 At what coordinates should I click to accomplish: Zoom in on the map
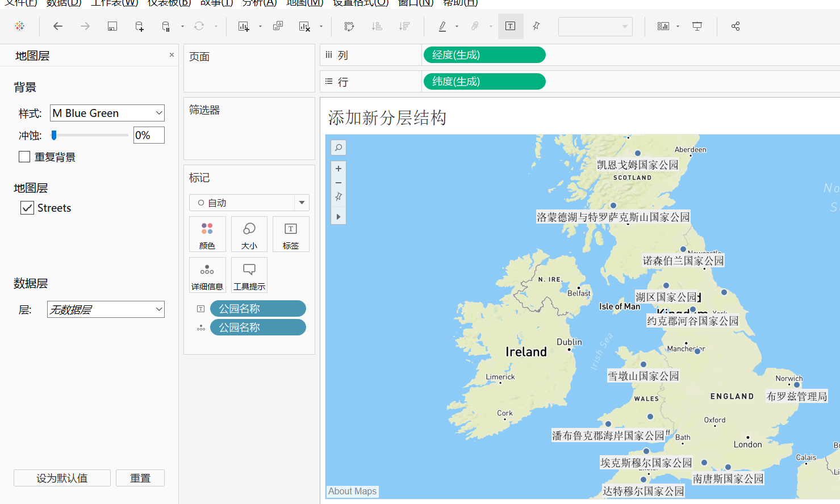pyautogui.click(x=338, y=169)
